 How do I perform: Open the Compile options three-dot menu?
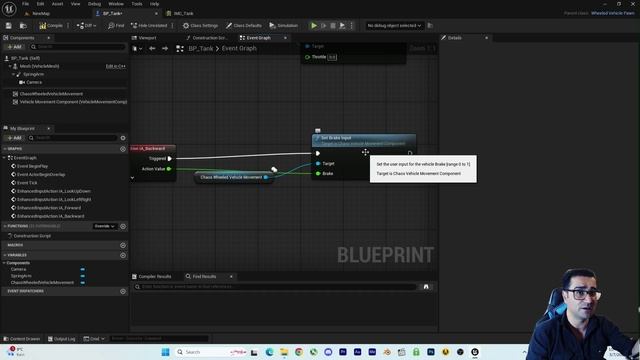[68, 25]
